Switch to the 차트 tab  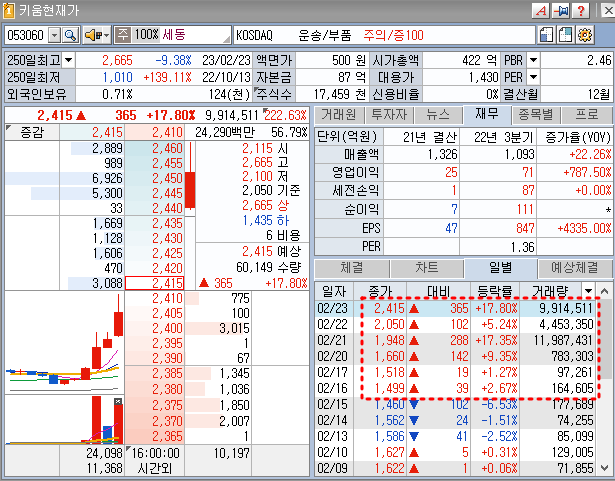click(426, 268)
